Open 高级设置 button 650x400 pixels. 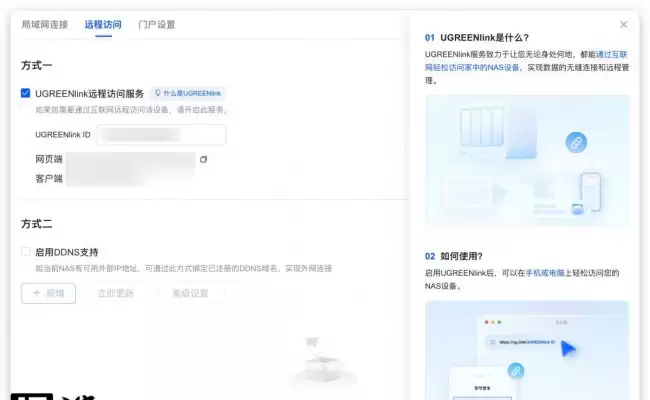pyautogui.click(x=190, y=293)
